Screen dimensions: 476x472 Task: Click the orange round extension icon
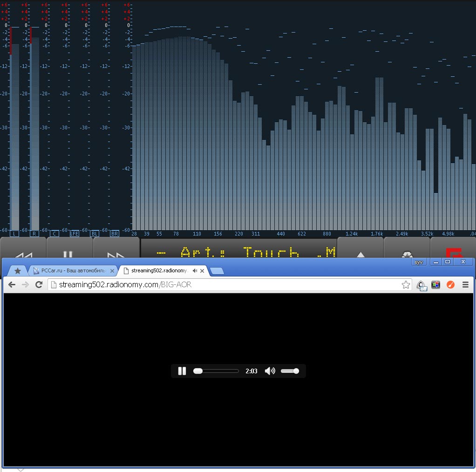(450, 284)
